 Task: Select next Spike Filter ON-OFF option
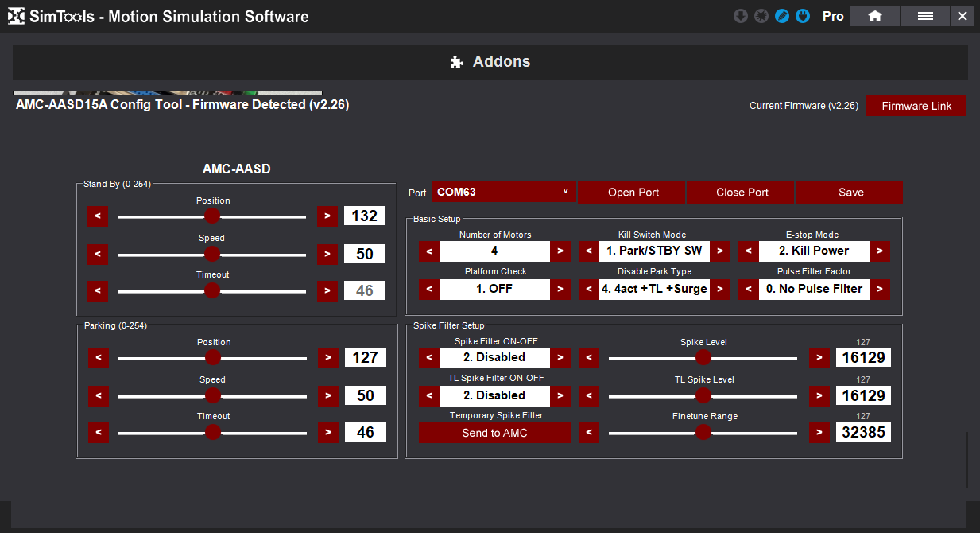pos(560,358)
